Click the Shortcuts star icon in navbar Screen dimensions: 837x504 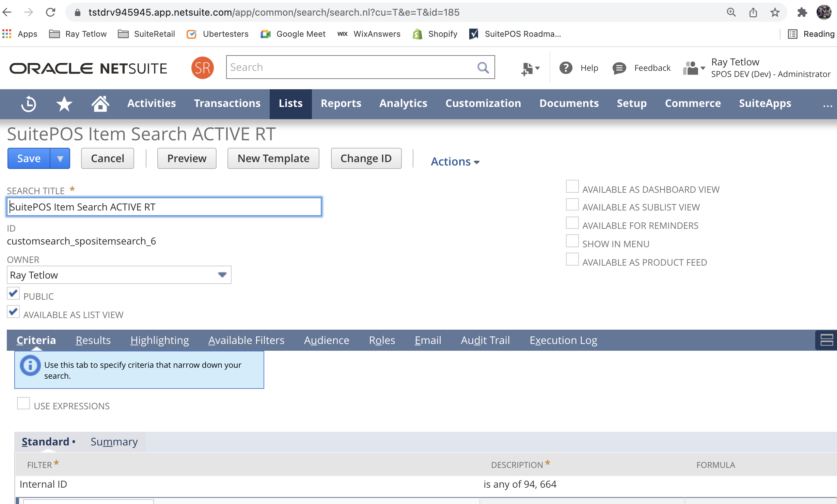tap(64, 104)
